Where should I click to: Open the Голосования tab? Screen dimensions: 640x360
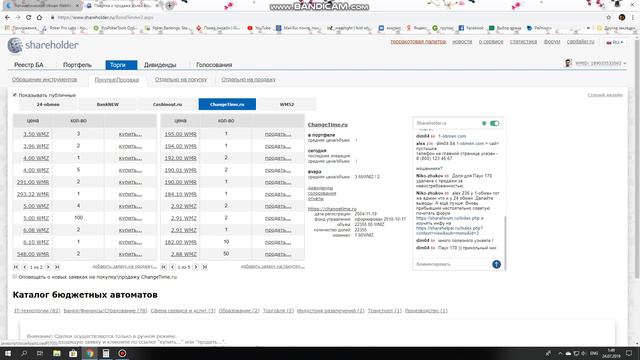click(x=214, y=65)
